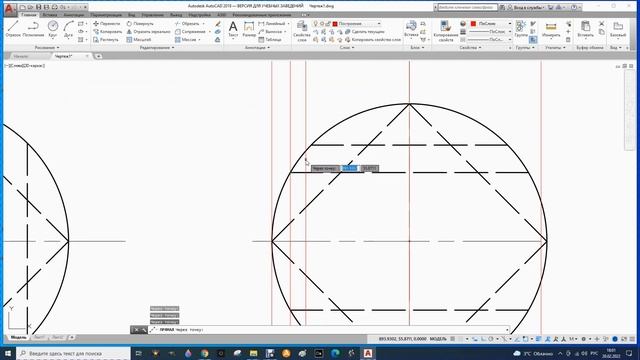640x360 pixels.
Task: Click the Копировать copy tool
Action: click(107, 31)
